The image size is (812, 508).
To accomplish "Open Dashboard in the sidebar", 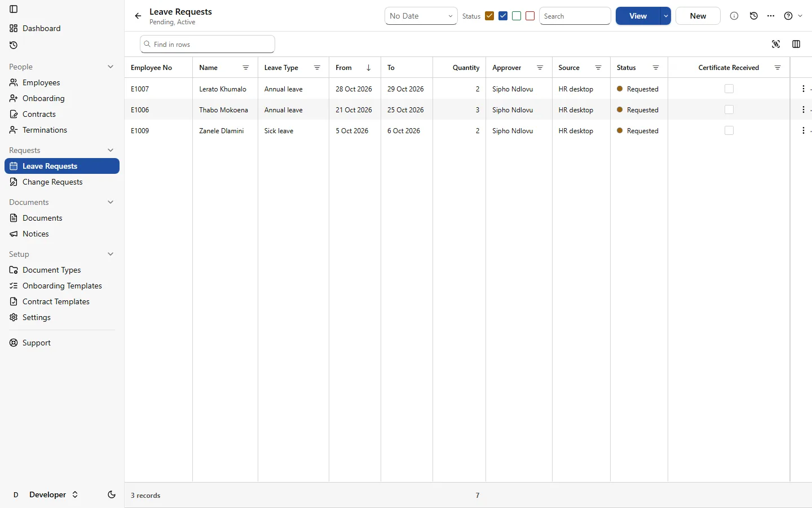I will point(62,28).
